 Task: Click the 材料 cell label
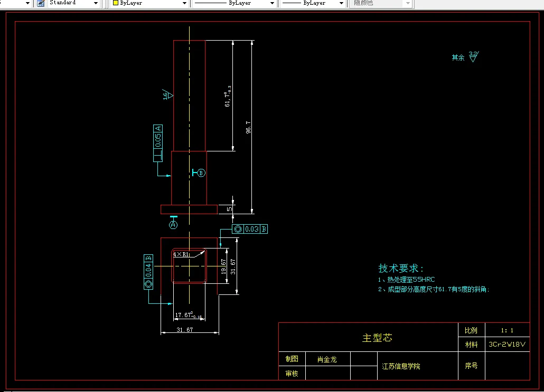[x=471, y=345]
